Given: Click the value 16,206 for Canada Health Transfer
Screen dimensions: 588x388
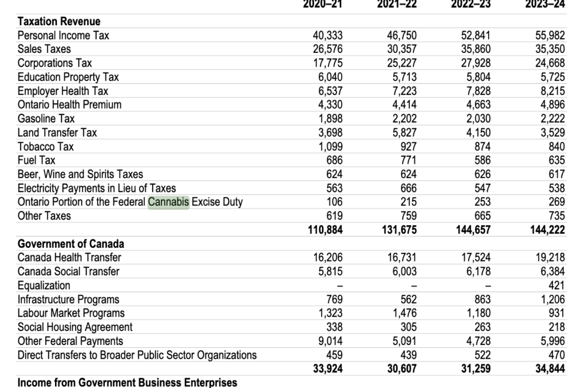Looking at the screenshot, I should [x=328, y=258].
